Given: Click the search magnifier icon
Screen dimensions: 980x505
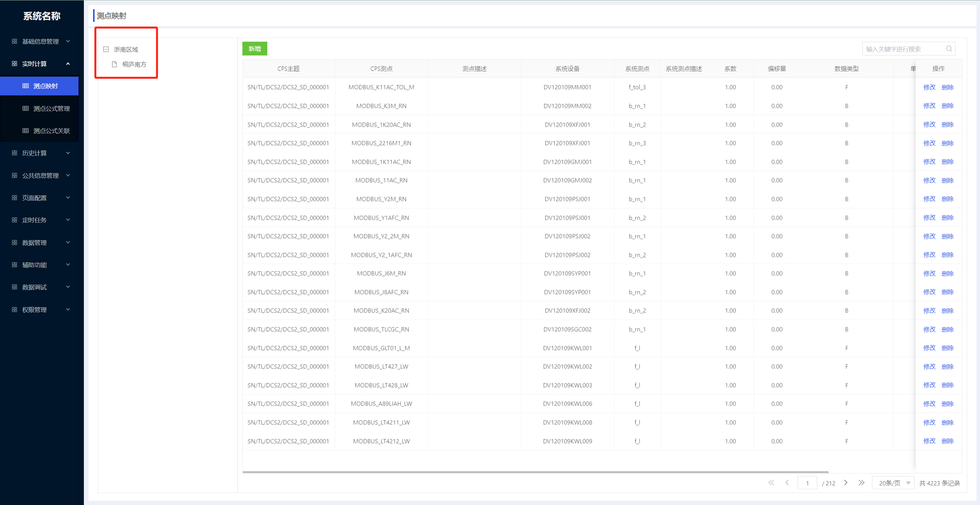Looking at the screenshot, I should [949, 49].
